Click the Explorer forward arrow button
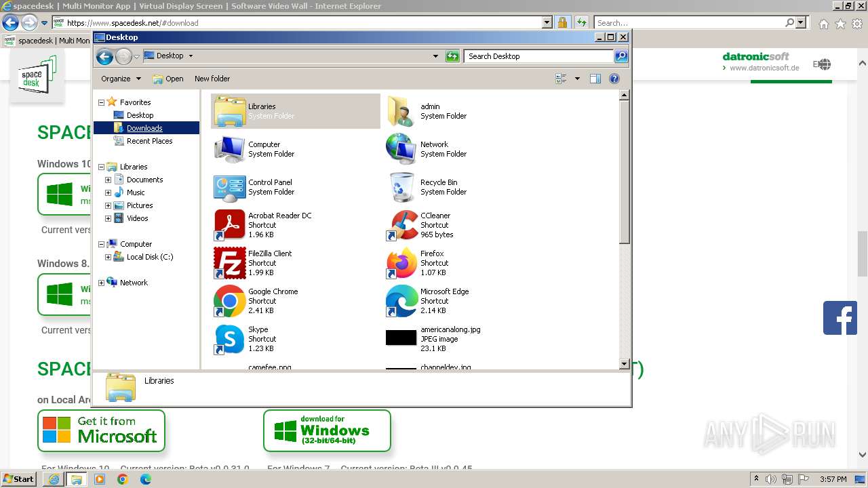The height and width of the screenshot is (488, 868). (123, 56)
